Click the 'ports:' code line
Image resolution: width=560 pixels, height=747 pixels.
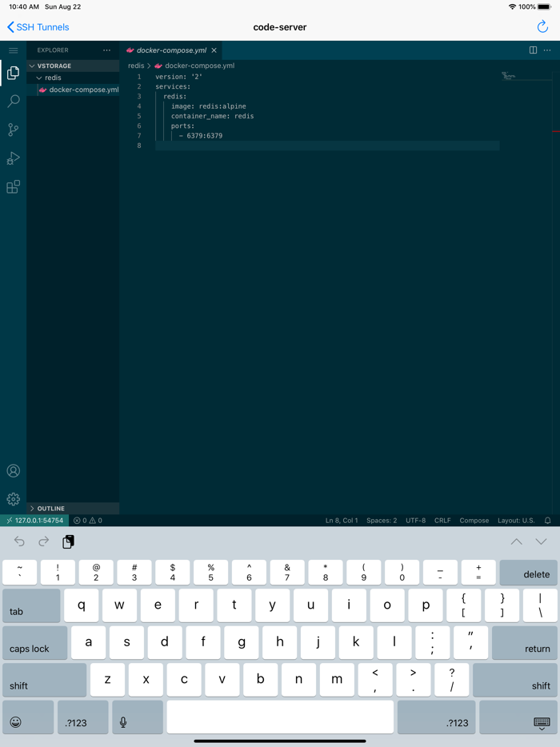coord(182,126)
